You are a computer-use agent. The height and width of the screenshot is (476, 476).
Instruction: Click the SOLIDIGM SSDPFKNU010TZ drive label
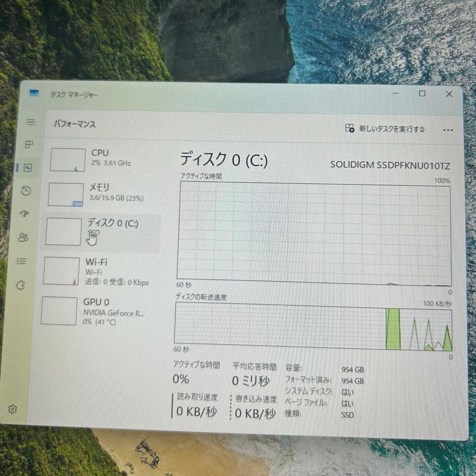coord(390,166)
